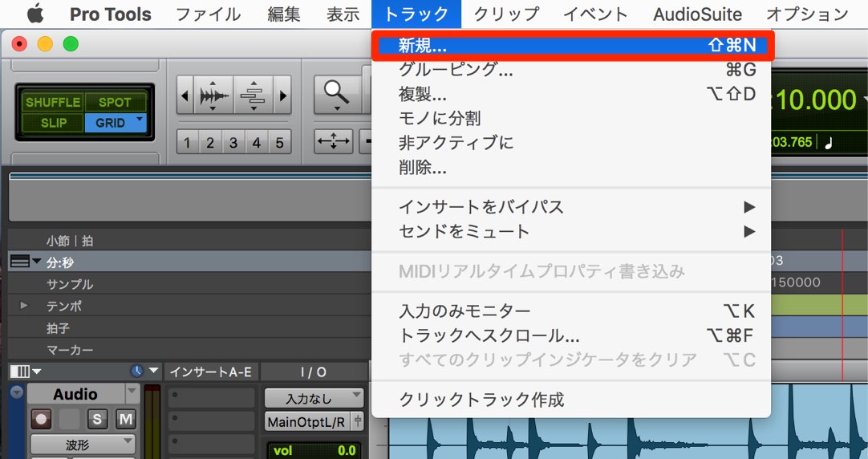Choose 複製... menu entry
This screenshot has width=868, height=459.
[x=571, y=94]
